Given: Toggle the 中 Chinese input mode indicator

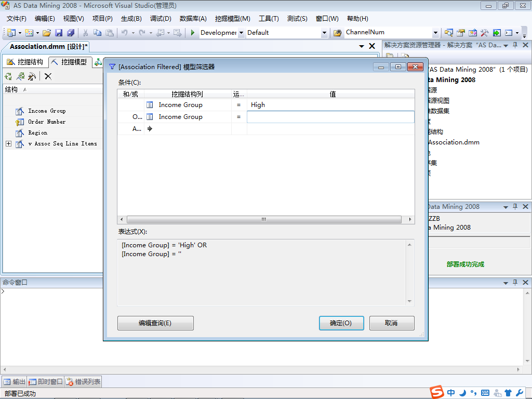Looking at the screenshot, I should pyautogui.click(x=451, y=393).
